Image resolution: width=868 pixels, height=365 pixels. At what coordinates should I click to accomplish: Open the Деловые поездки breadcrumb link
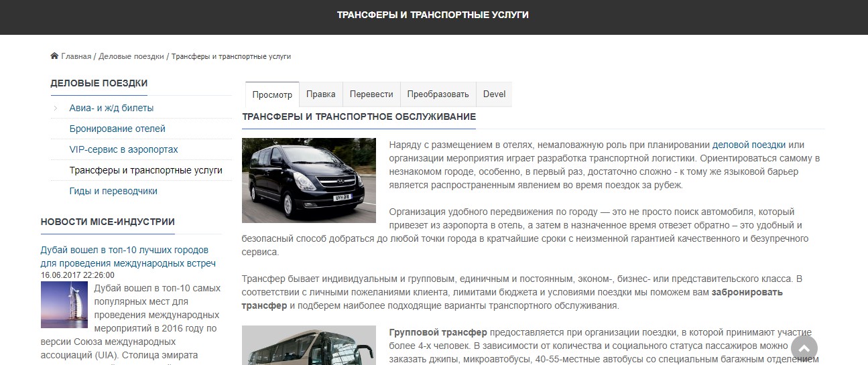point(131,56)
